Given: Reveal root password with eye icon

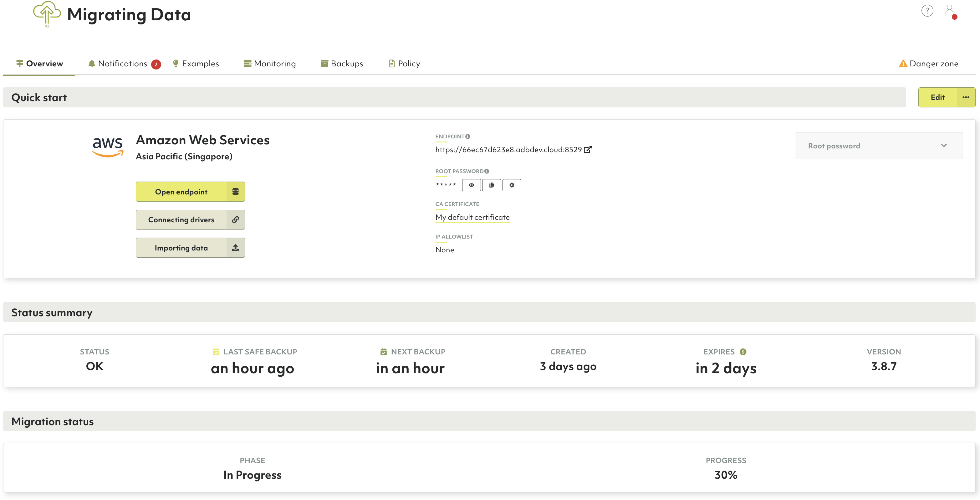Looking at the screenshot, I should [x=471, y=185].
